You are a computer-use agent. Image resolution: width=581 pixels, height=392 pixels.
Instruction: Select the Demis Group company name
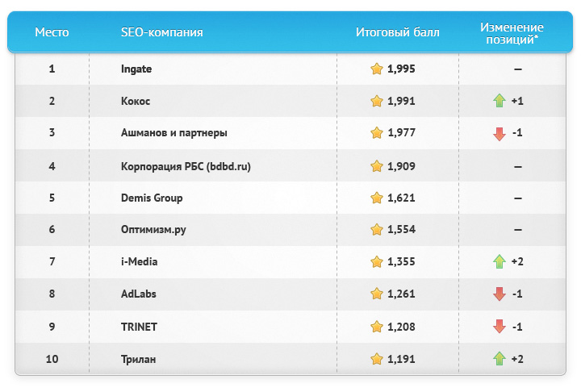coord(152,198)
